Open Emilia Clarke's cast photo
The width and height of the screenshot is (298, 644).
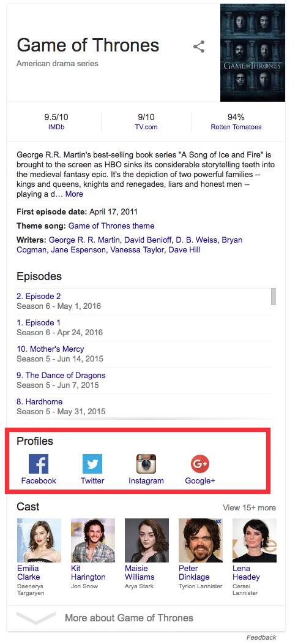[x=39, y=540]
